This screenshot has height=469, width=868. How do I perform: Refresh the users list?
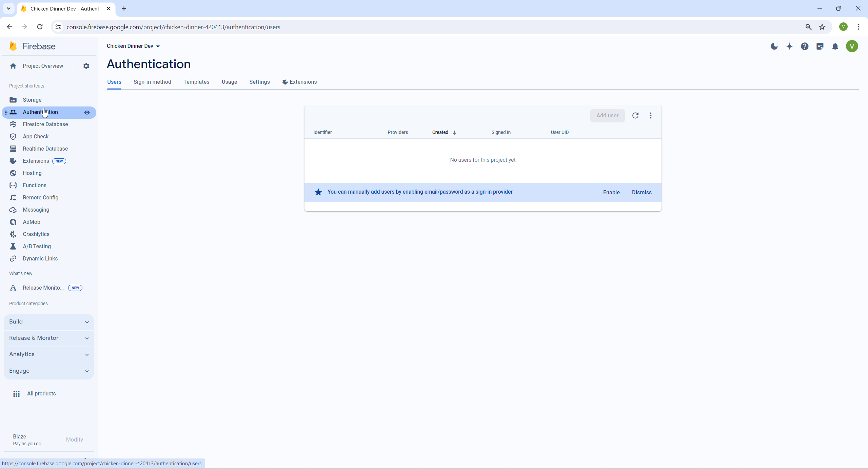pyautogui.click(x=635, y=115)
